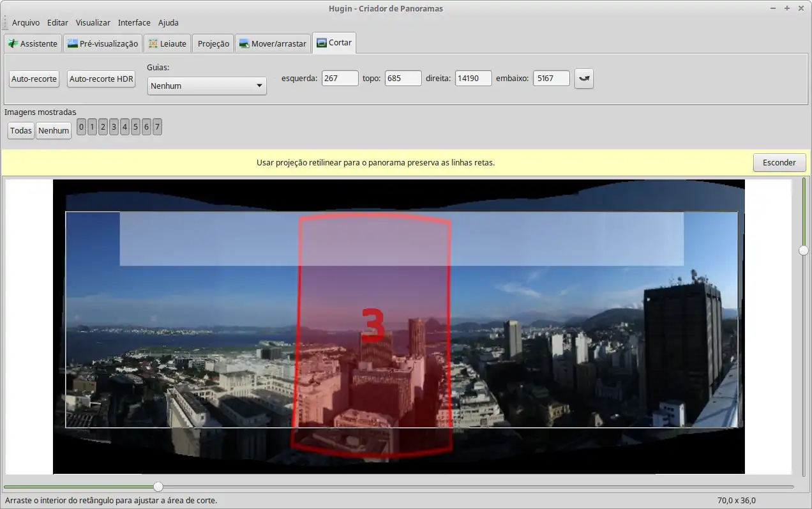Hide the yellow projection hint bar
The image size is (812, 509).
click(779, 162)
